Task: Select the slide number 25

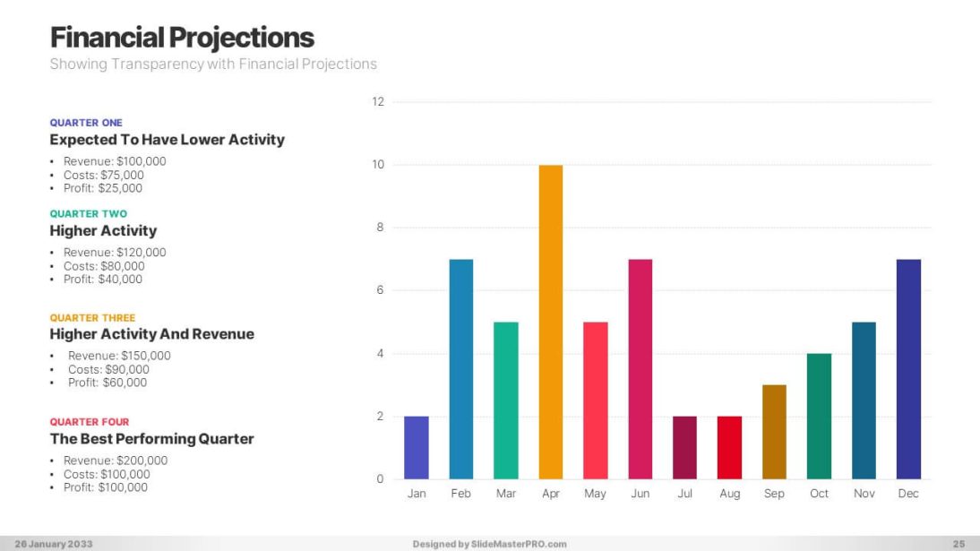Action: [x=959, y=544]
